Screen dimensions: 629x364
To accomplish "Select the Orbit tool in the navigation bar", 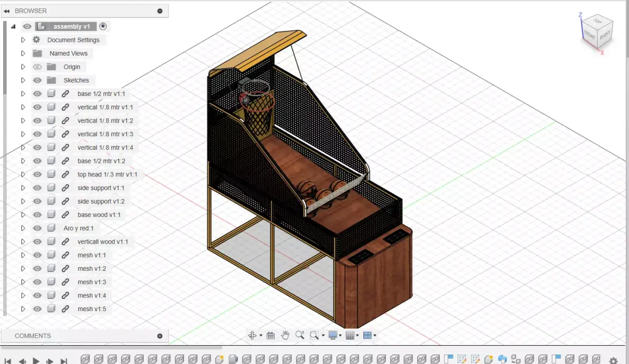I will click(253, 335).
